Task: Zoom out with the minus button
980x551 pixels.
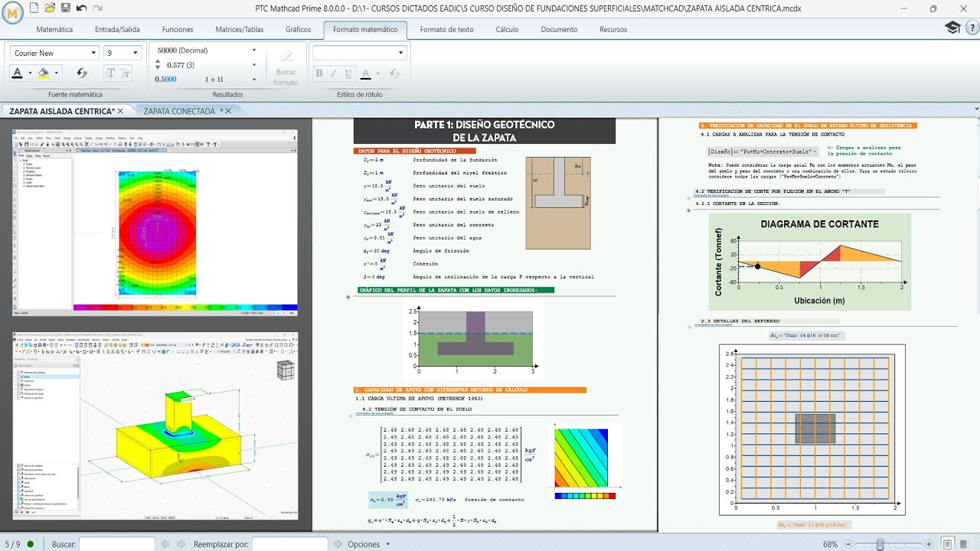Action: click(848, 544)
